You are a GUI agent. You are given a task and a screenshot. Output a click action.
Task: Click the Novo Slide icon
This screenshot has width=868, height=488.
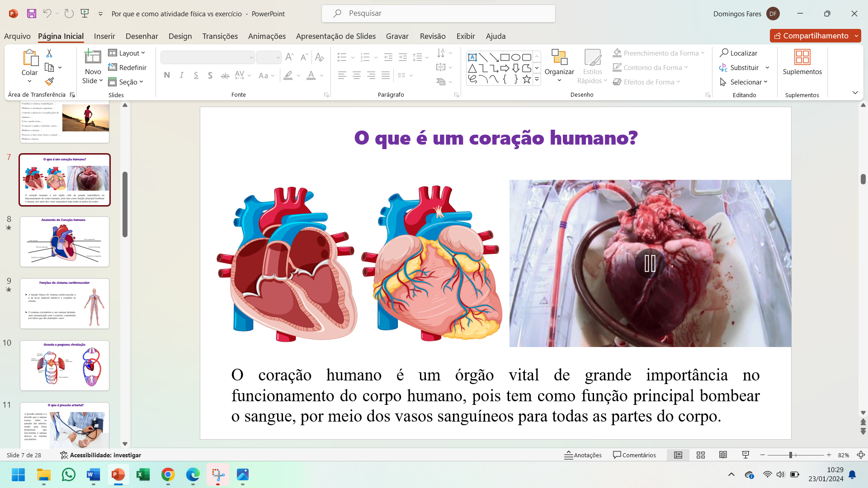pos(93,57)
